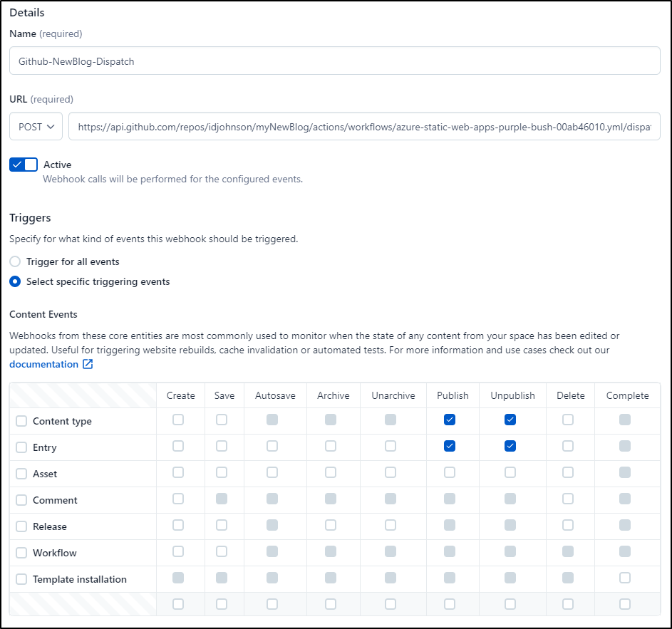Click the Autosave column header text
The width and height of the screenshot is (672, 629).
(x=275, y=395)
